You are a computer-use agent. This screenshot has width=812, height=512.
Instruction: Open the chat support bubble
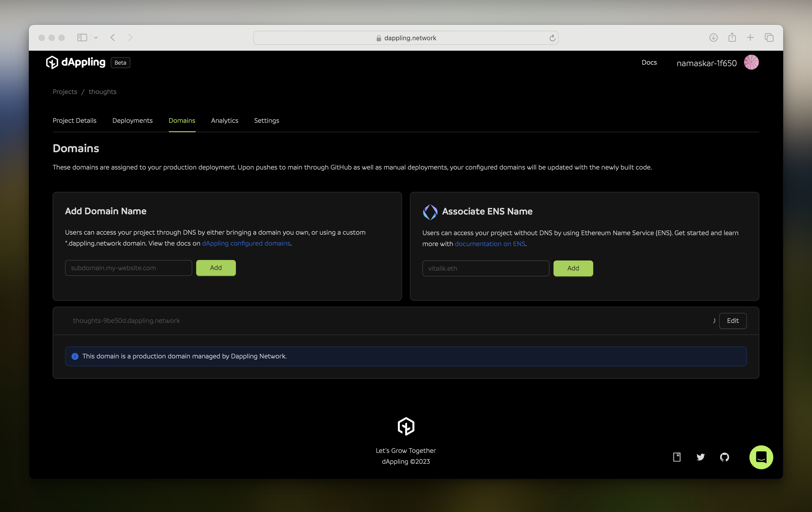click(x=761, y=457)
